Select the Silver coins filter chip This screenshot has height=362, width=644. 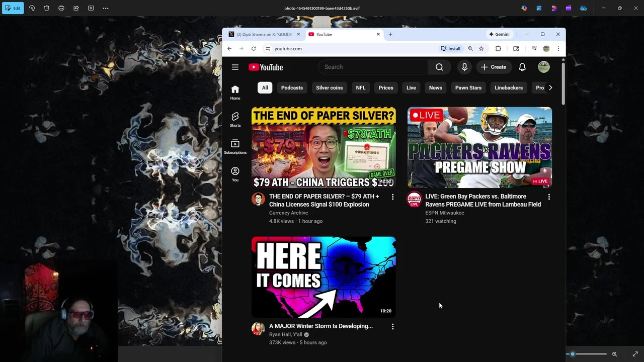point(330,87)
